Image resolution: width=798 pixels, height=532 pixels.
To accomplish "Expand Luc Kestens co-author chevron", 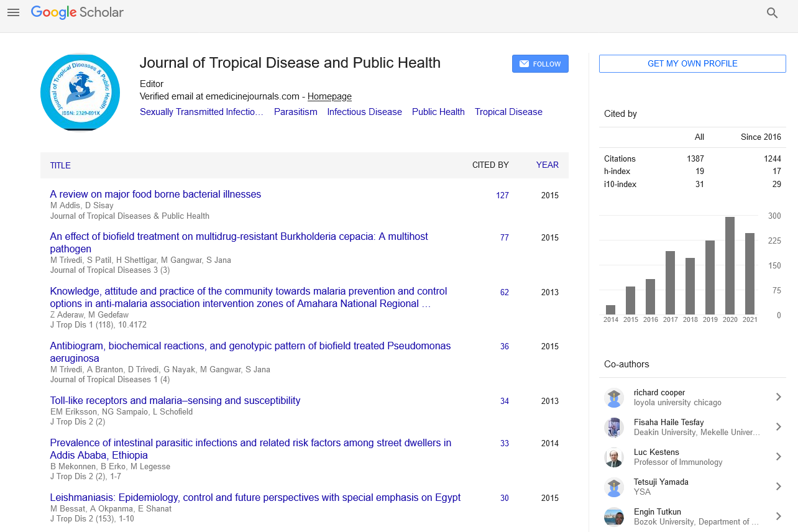I will [x=778, y=457].
